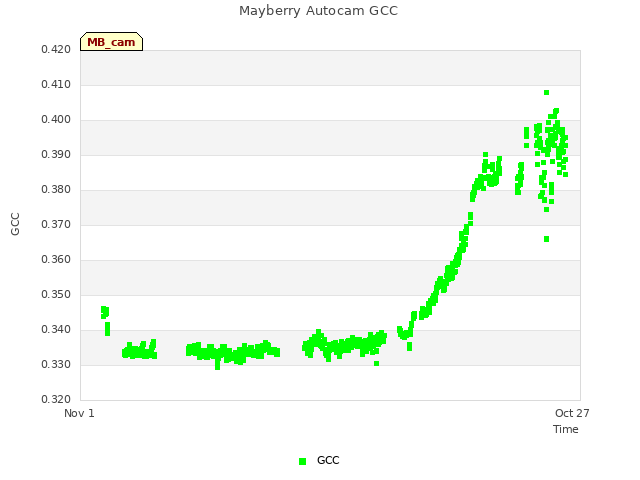The image size is (640, 480).
Task: Click the 0.370 y-axis value
Action: click(x=56, y=224)
